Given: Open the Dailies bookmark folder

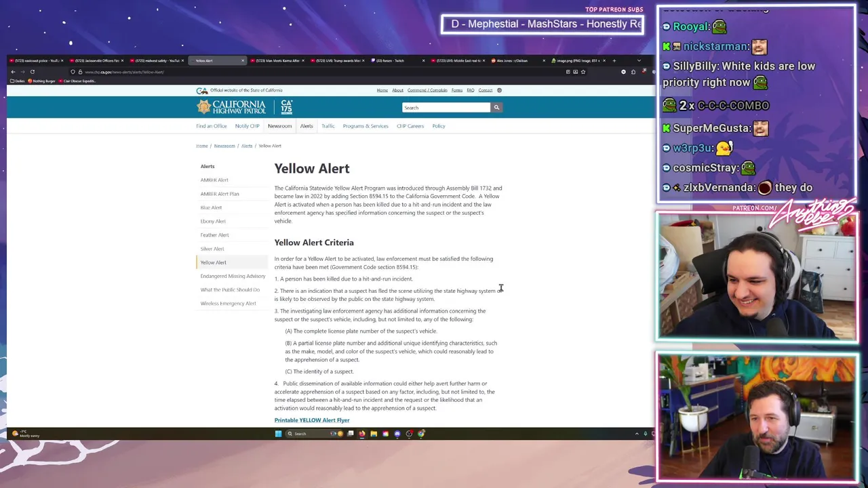Looking at the screenshot, I should [x=18, y=81].
